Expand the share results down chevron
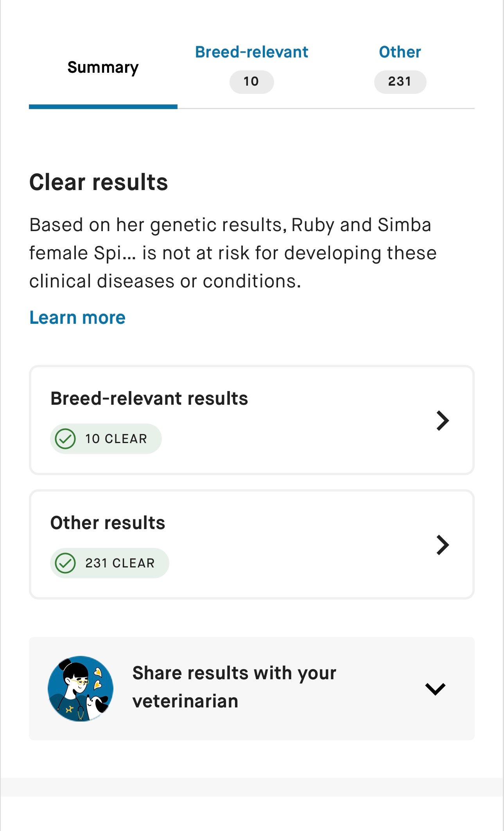 (435, 689)
